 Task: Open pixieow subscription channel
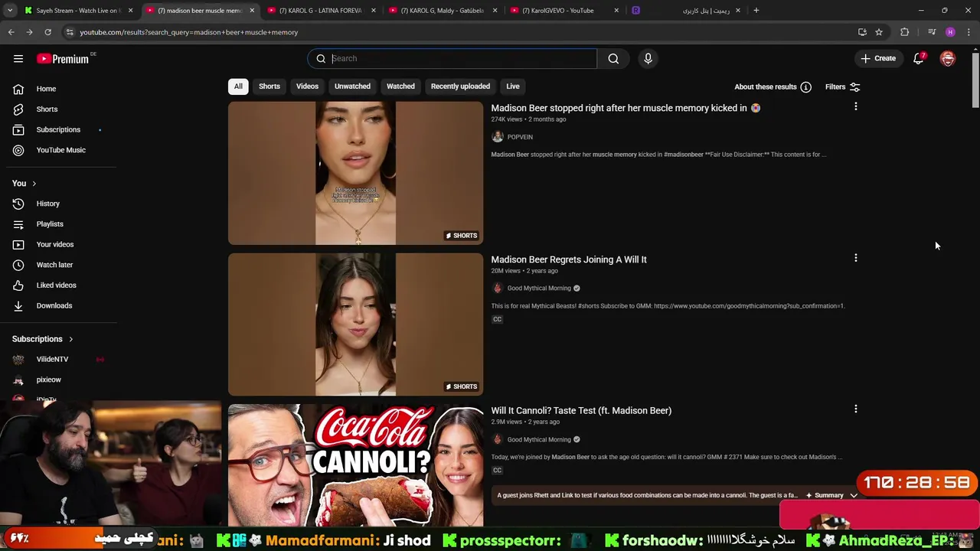click(x=48, y=380)
